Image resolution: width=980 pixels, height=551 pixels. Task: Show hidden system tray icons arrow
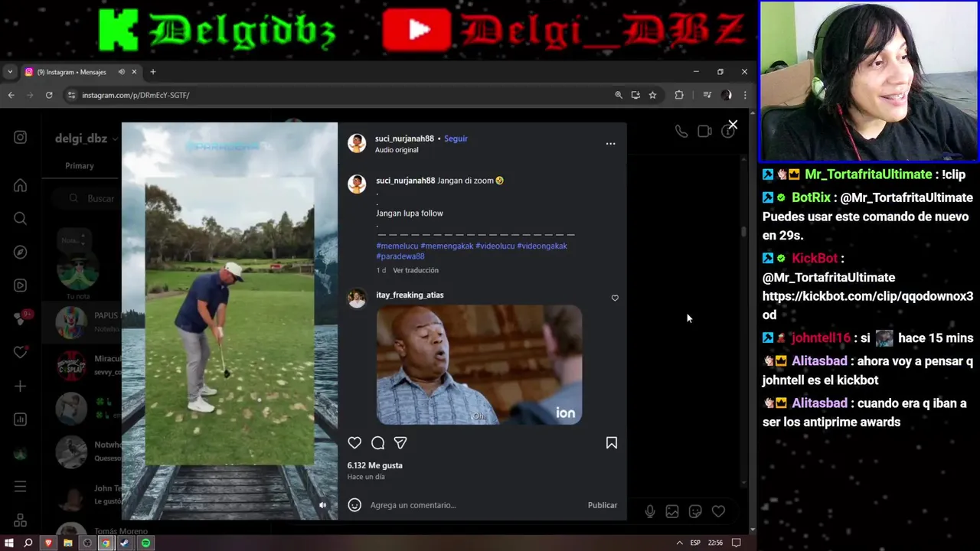pos(679,543)
